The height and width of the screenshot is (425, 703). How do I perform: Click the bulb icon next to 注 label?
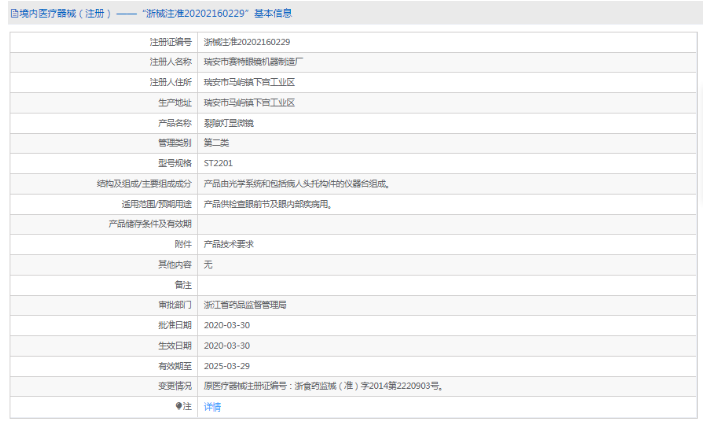pyautogui.click(x=180, y=406)
